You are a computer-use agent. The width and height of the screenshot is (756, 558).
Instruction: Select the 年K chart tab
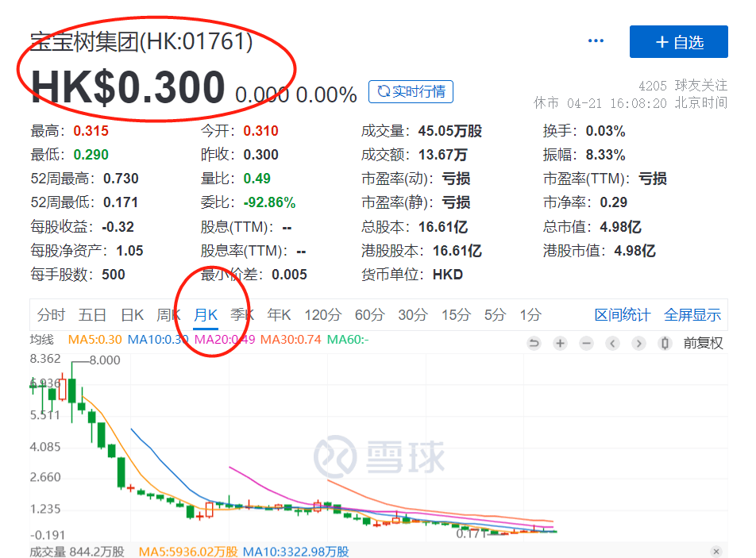(x=280, y=314)
